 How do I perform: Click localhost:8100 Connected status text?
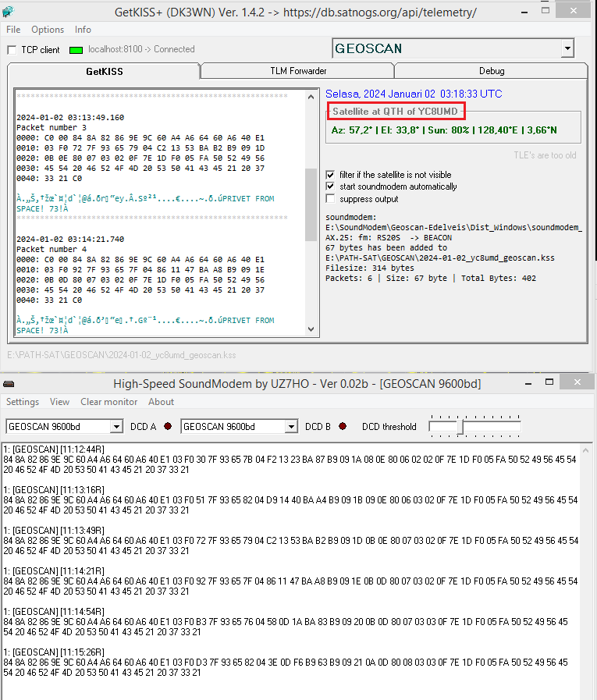coord(141,49)
